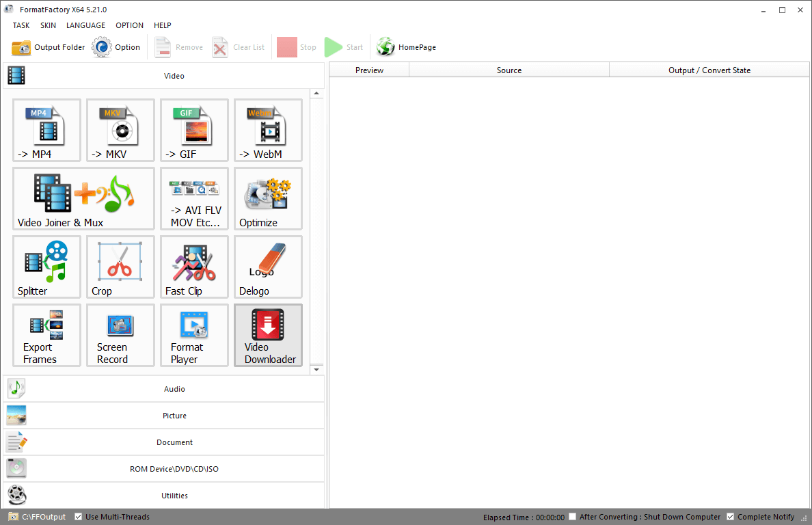812x525 pixels.
Task: Open the Video Downloader tool
Action: coord(268,335)
